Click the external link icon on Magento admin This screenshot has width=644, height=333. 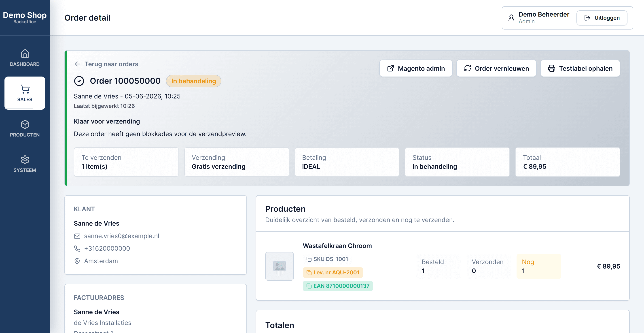pos(390,68)
